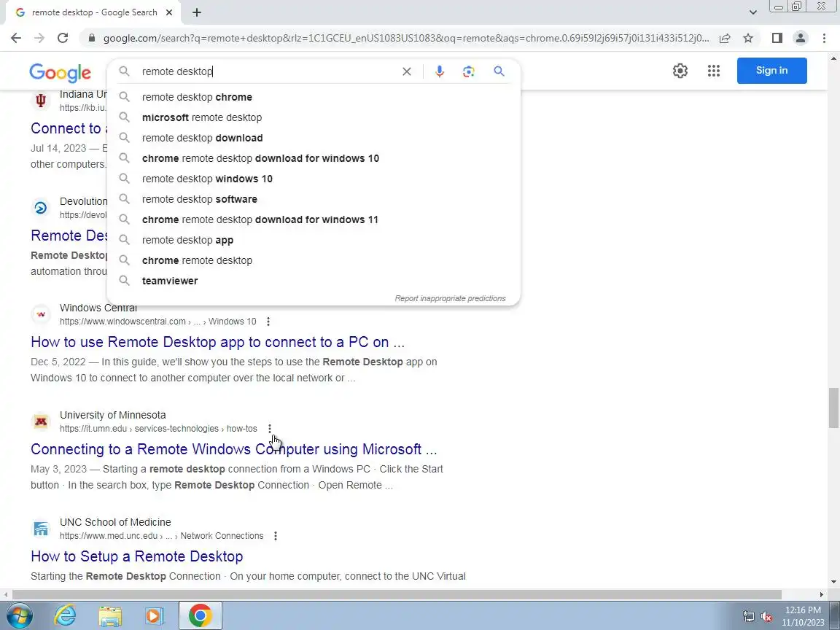840x630 pixels.
Task: Share this page via address bar icon
Action: (x=725, y=38)
